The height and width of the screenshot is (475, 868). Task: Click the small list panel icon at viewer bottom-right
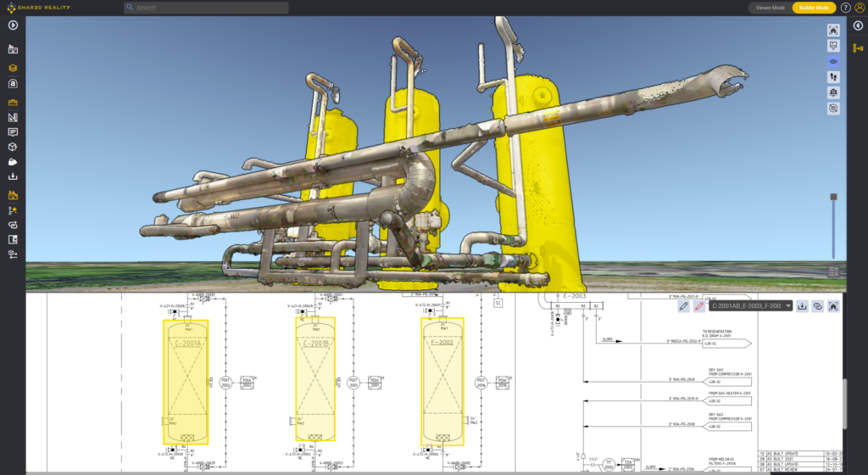point(834,271)
